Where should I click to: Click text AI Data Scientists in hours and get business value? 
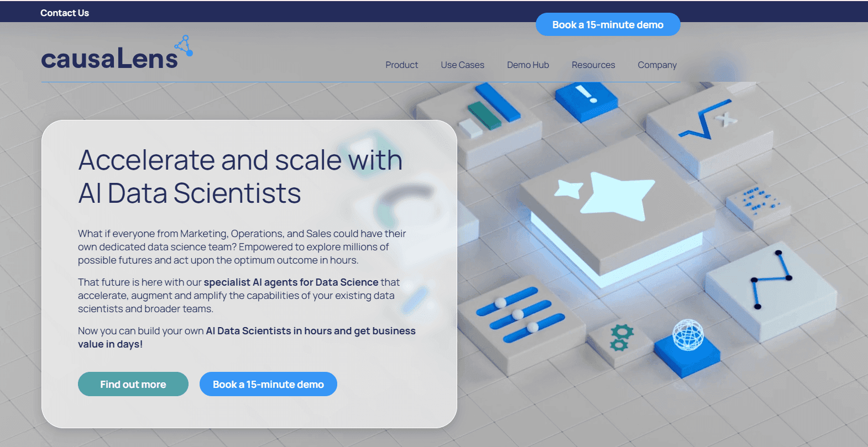tap(247, 338)
